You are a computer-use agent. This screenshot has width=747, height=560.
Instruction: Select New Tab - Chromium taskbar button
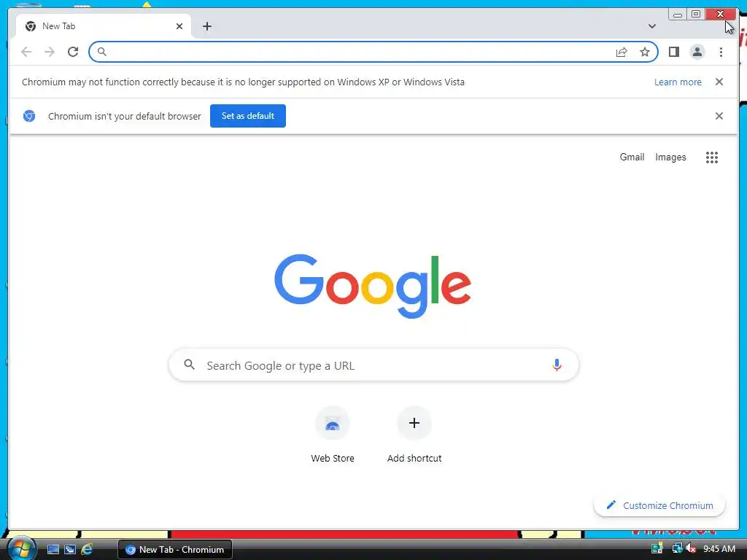tap(175, 550)
